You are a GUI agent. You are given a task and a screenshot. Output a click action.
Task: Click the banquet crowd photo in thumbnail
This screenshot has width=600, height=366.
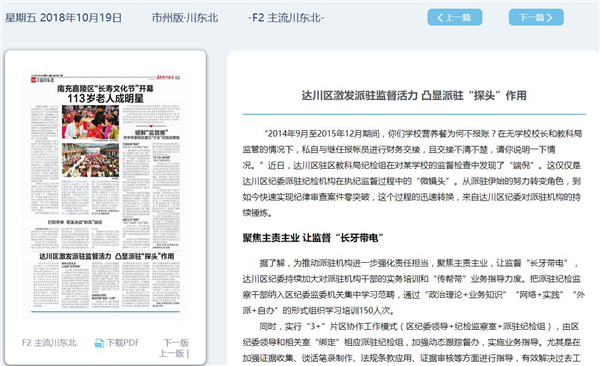click(x=90, y=160)
